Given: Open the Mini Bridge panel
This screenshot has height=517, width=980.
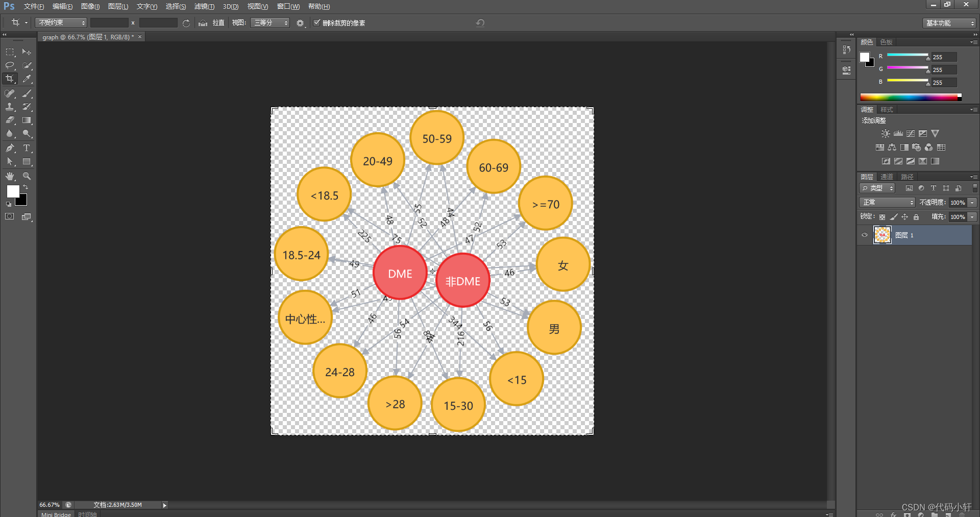Looking at the screenshot, I should 56,514.
